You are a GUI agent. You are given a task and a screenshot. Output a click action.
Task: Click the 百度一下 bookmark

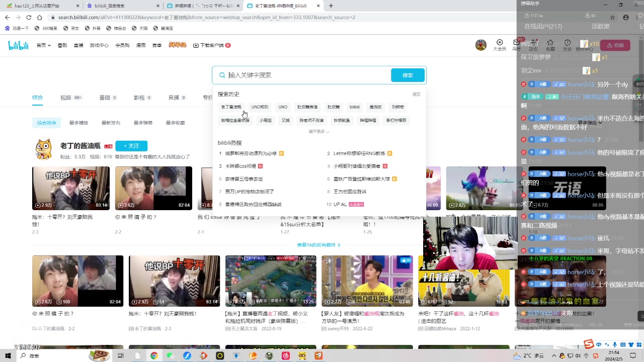17,28
